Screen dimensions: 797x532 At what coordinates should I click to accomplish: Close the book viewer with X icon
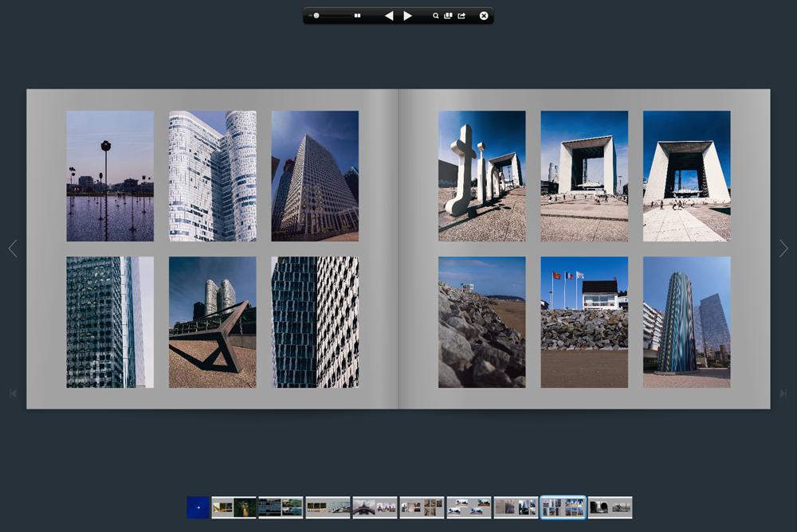point(483,16)
